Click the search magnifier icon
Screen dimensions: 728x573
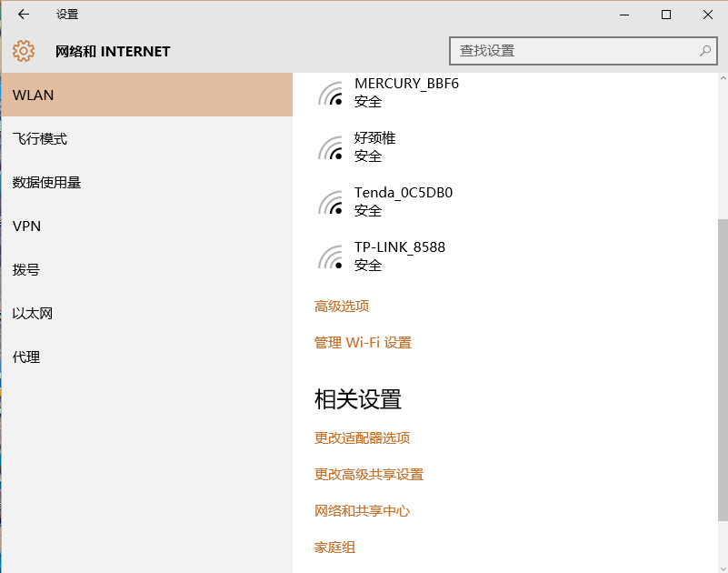tap(704, 51)
